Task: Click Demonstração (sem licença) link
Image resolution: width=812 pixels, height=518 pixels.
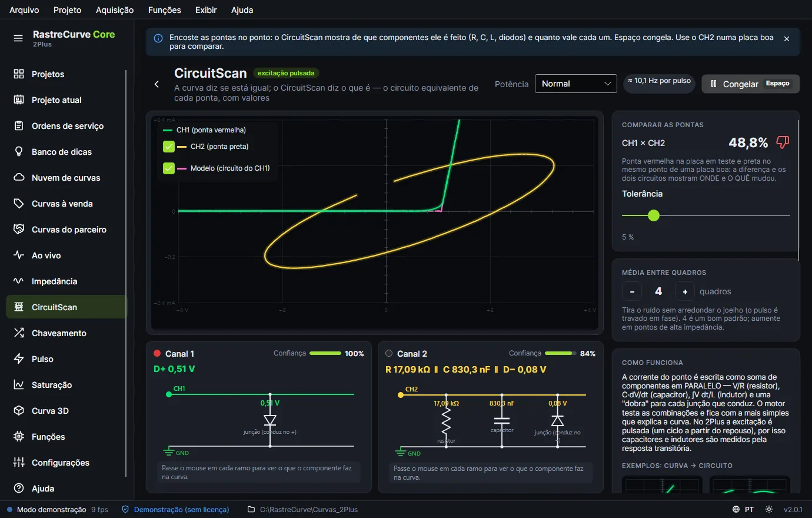Action: coord(181,509)
